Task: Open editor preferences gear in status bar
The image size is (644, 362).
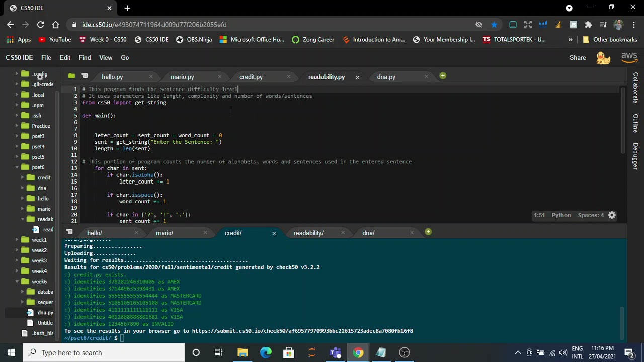Action: 612,215
